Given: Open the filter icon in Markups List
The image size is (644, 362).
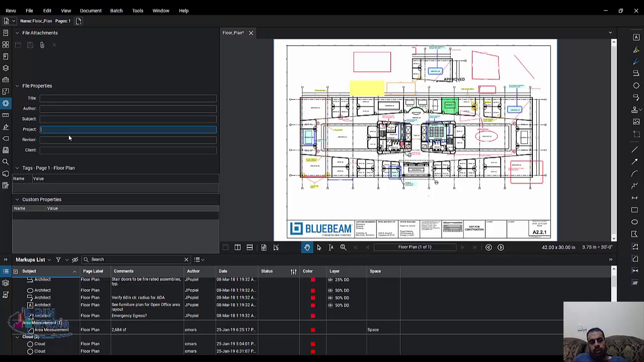Looking at the screenshot, I should [x=58, y=259].
